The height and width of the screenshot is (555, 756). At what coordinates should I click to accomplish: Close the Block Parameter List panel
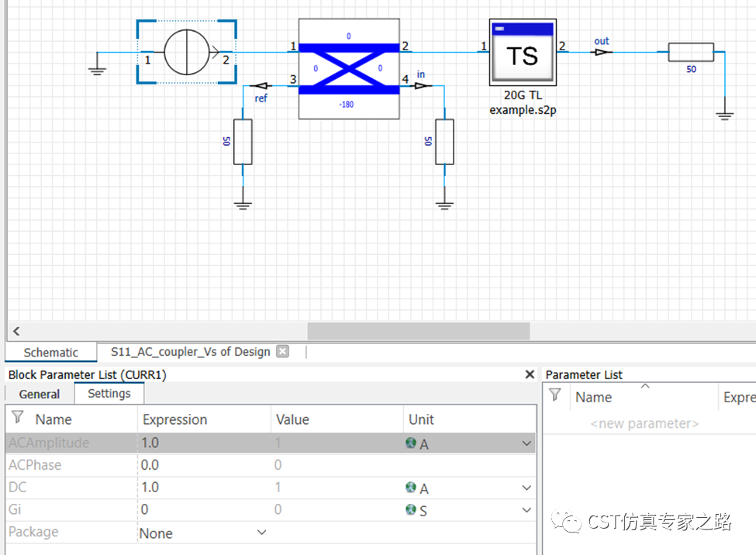pyautogui.click(x=530, y=374)
